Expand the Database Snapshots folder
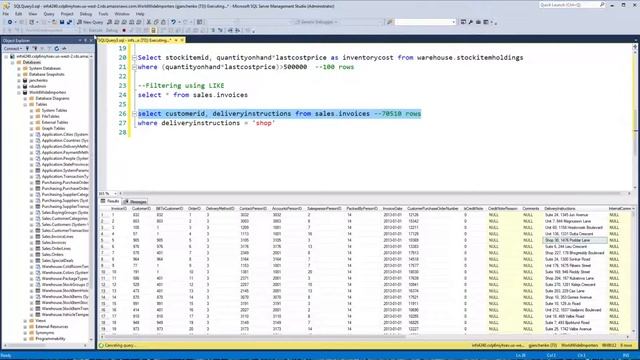This screenshot has width=640, height=360. 19,74
